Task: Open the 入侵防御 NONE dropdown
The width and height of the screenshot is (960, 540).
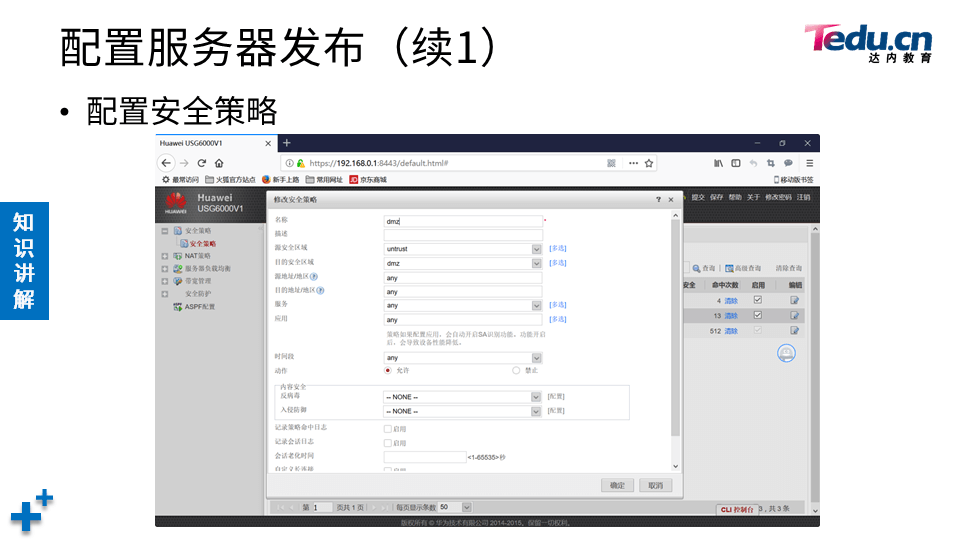Action: 536,411
